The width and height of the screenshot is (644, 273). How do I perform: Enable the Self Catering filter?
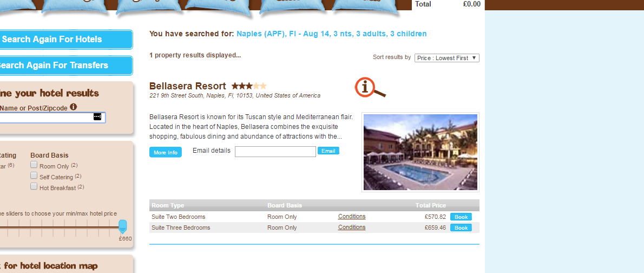coord(34,175)
